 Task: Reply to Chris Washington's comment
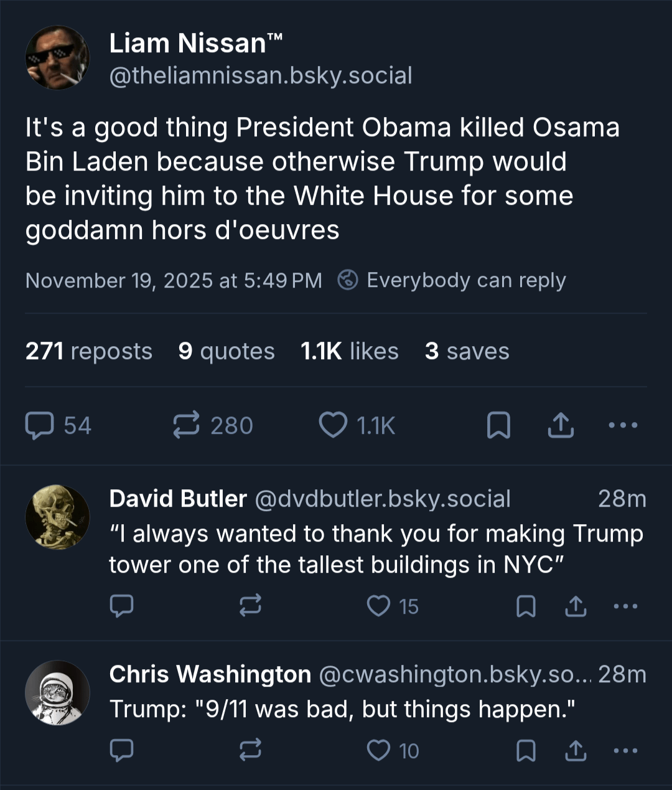(121, 751)
